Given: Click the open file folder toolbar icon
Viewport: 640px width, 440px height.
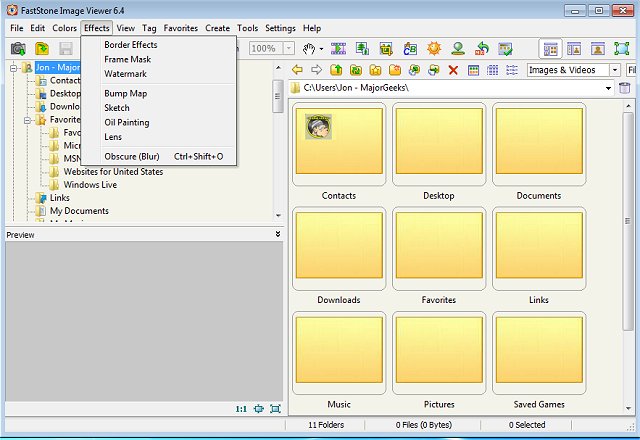Looking at the screenshot, I should point(41,48).
